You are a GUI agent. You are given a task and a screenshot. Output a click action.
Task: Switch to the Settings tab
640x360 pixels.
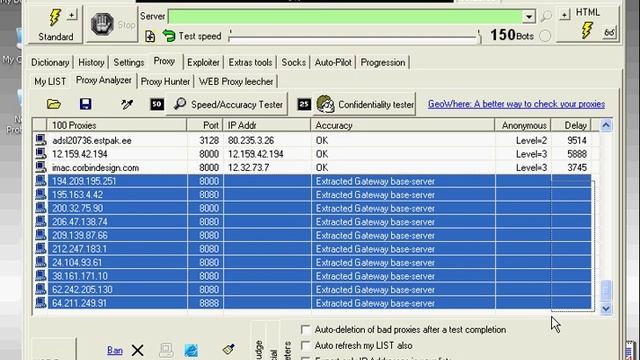129,62
